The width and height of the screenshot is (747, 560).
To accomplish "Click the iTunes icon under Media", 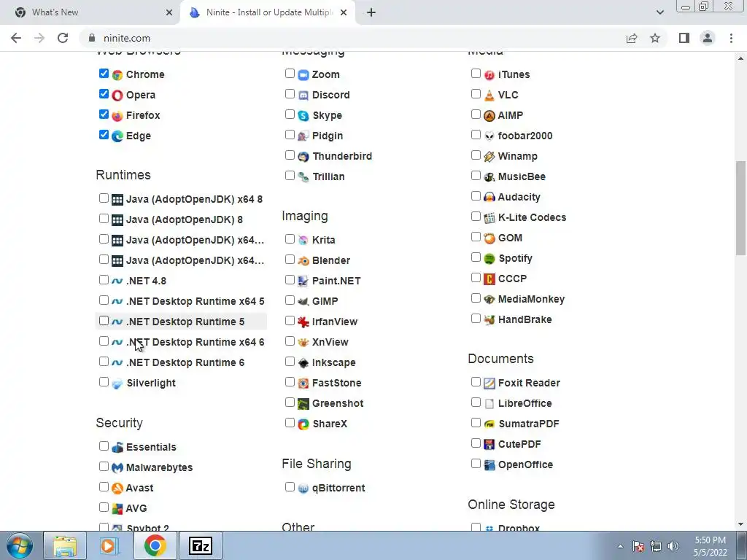I will (489, 75).
